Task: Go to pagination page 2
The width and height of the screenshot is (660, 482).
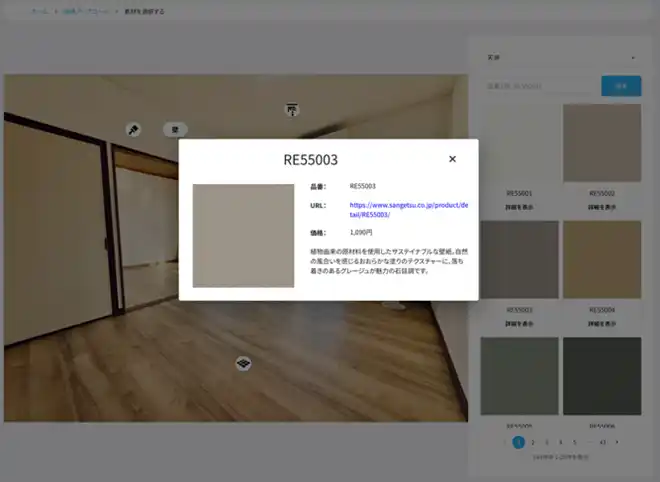Action: point(533,442)
